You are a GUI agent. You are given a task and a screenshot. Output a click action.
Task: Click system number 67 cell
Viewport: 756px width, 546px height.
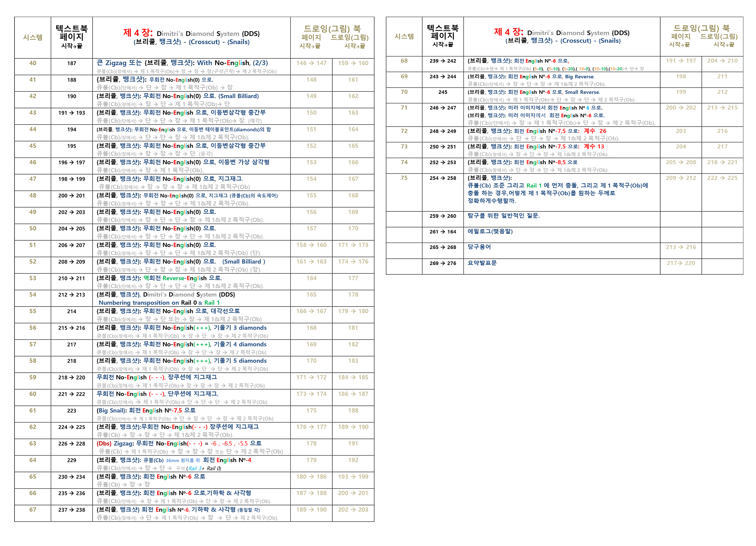coord(33,510)
